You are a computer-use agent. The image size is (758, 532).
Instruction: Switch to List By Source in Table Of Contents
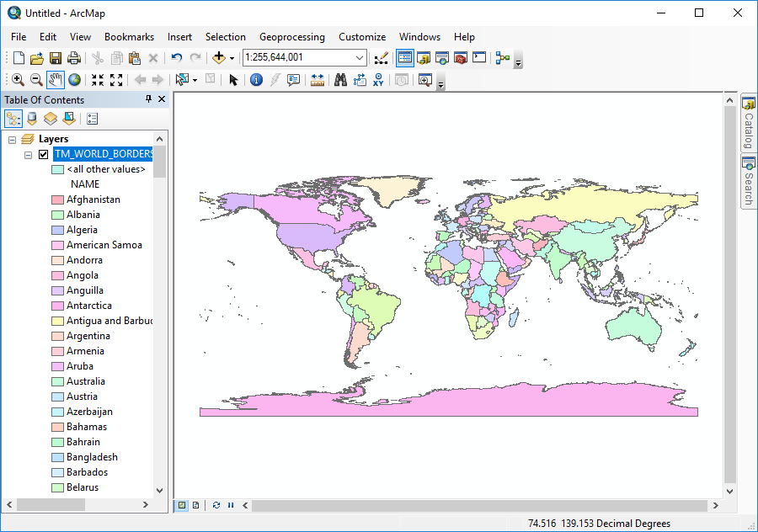click(x=31, y=118)
